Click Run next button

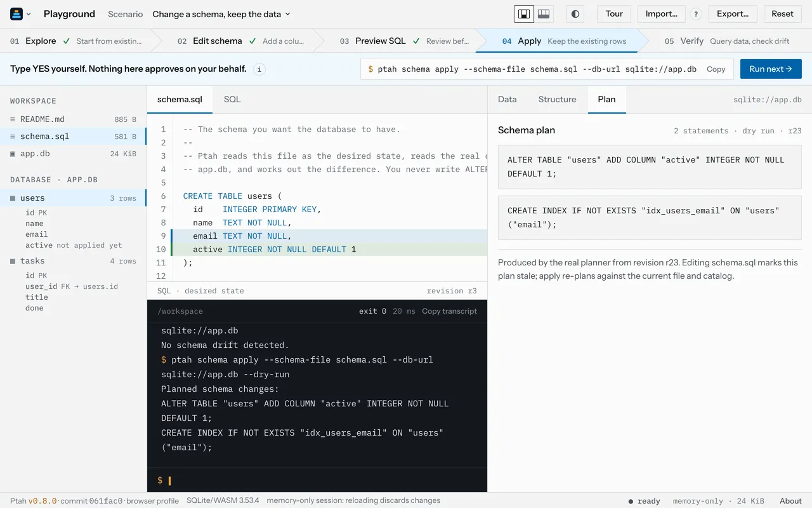[x=771, y=69]
